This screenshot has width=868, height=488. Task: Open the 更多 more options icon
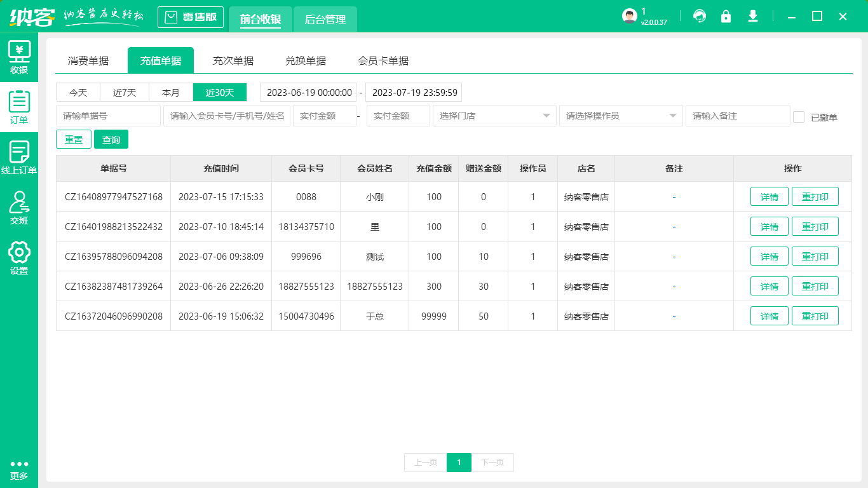click(x=19, y=470)
